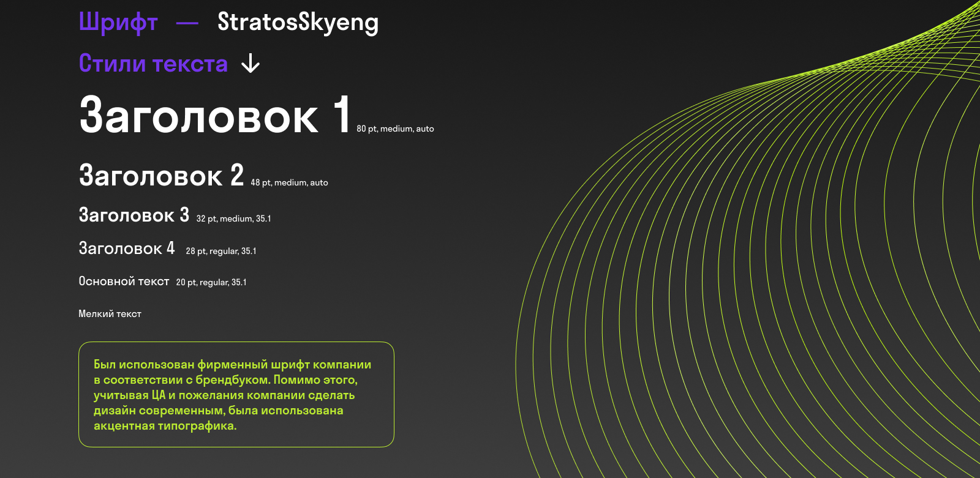The image size is (980, 478).
Task: Click the 80 pt, medium, auto label
Action: 395,129
